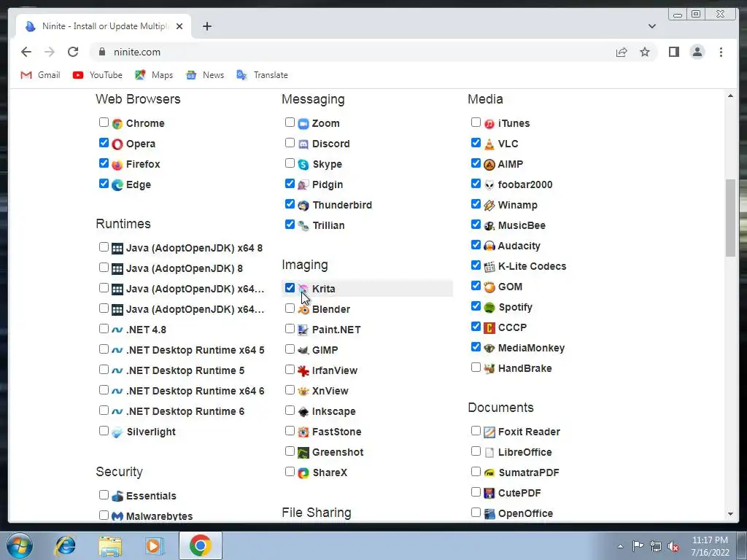The image size is (747, 560).
Task: Click the VLC cone icon
Action: [x=489, y=144]
